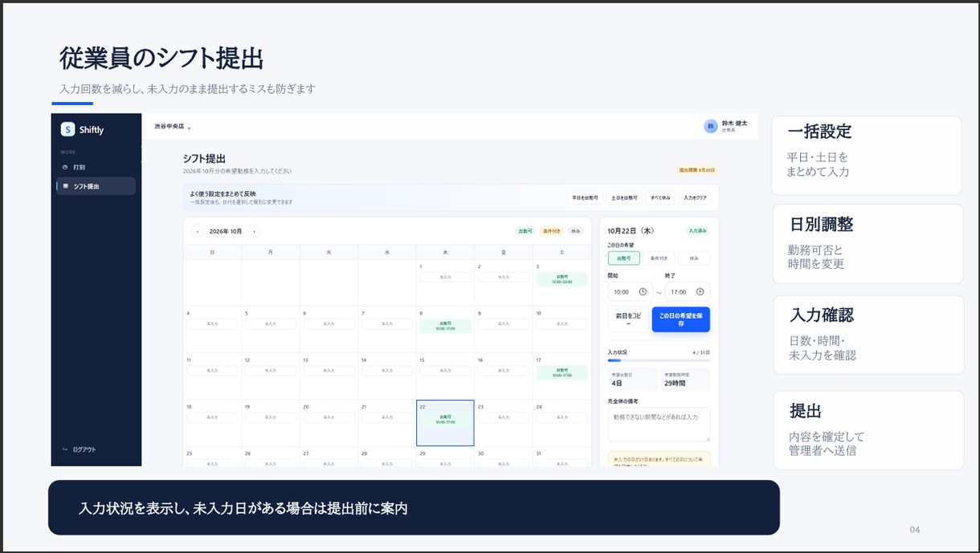
Task: Click the 月全体の備考 text area
Action: [659, 424]
